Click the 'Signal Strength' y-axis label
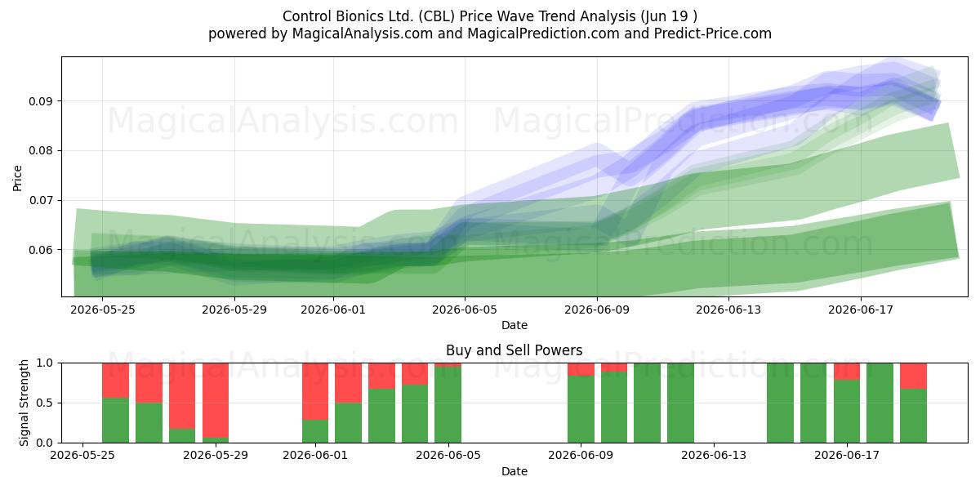 click(x=24, y=403)
